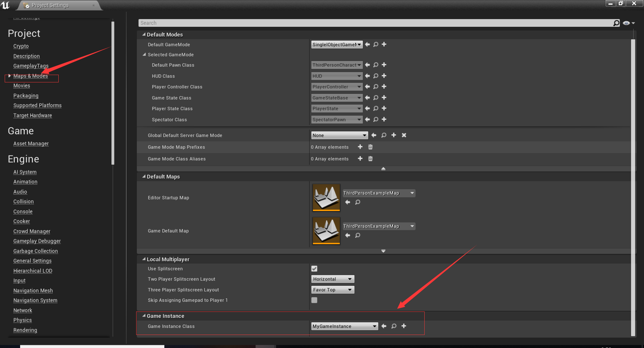This screenshot has height=348, width=644.
Task: Go to the Rendering settings
Action: [25, 330]
